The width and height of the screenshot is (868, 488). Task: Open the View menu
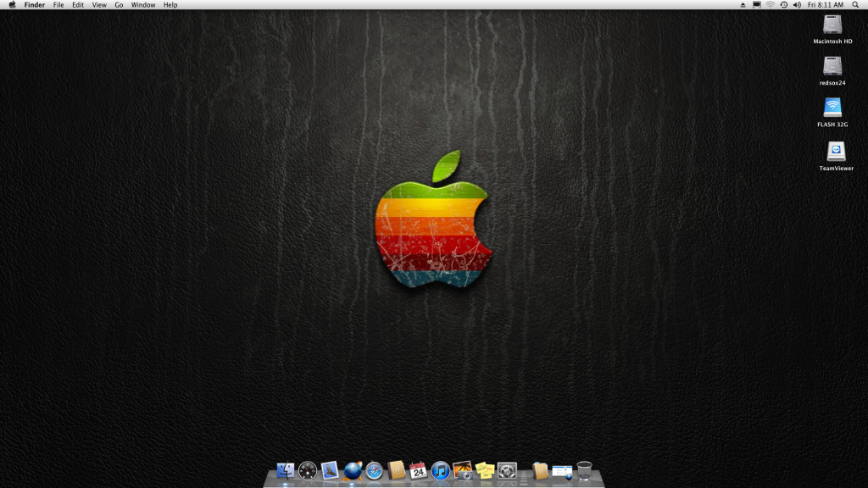pyautogui.click(x=99, y=5)
